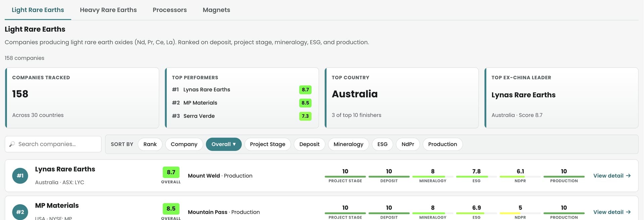Click the Mount Weld · Production text
The image size is (644, 220).
(x=220, y=176)
